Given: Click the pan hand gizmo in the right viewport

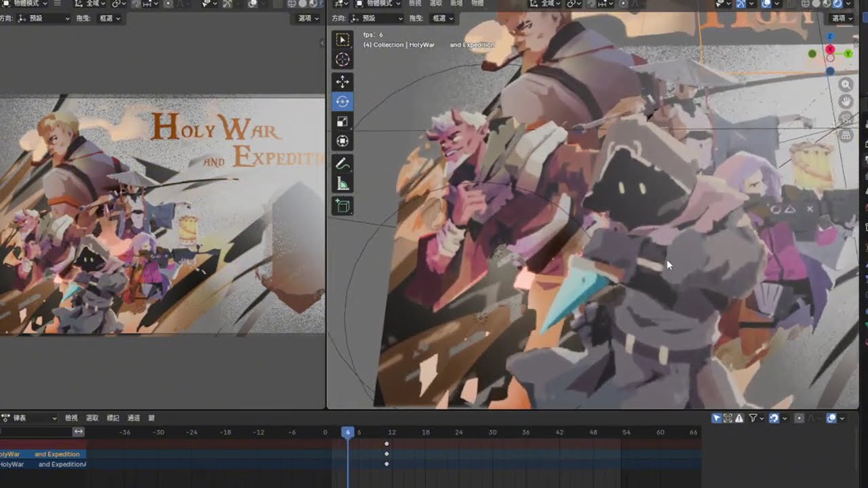Looking at the screenshot, I should click(x=846, y=102).
